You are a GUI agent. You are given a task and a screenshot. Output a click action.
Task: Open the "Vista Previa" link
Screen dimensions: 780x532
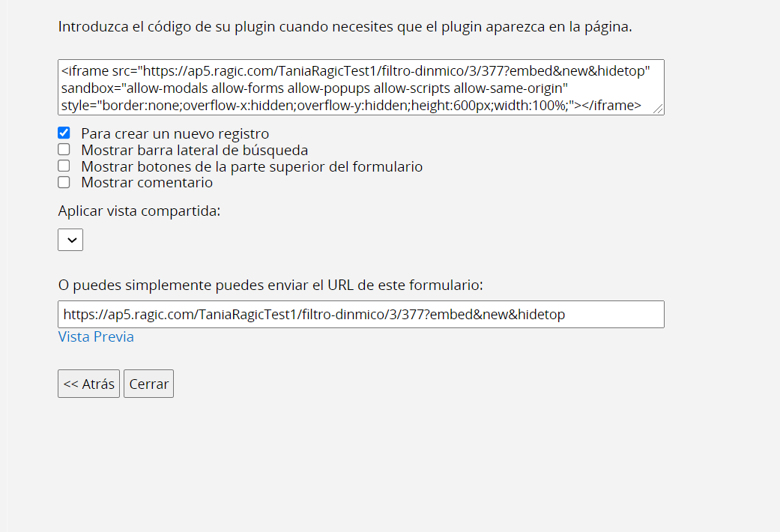[96, 337]
